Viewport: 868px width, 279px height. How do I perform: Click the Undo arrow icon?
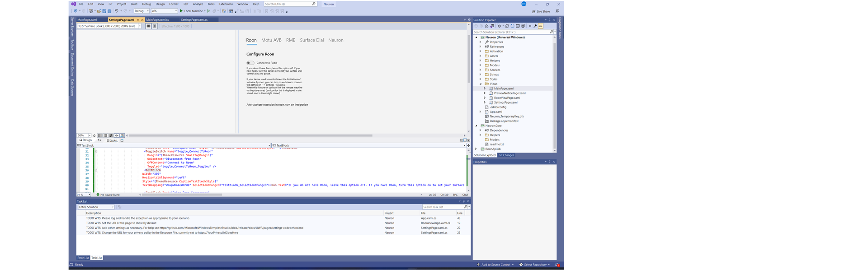tap(117, 11)
